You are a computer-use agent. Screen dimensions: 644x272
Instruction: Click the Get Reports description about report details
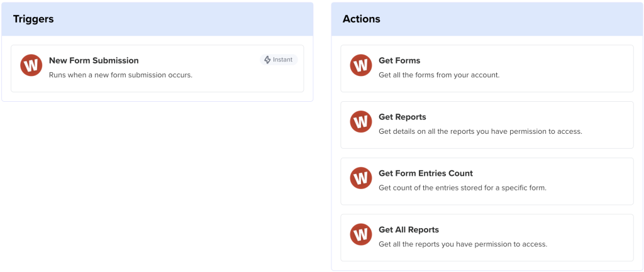point(480,131)
